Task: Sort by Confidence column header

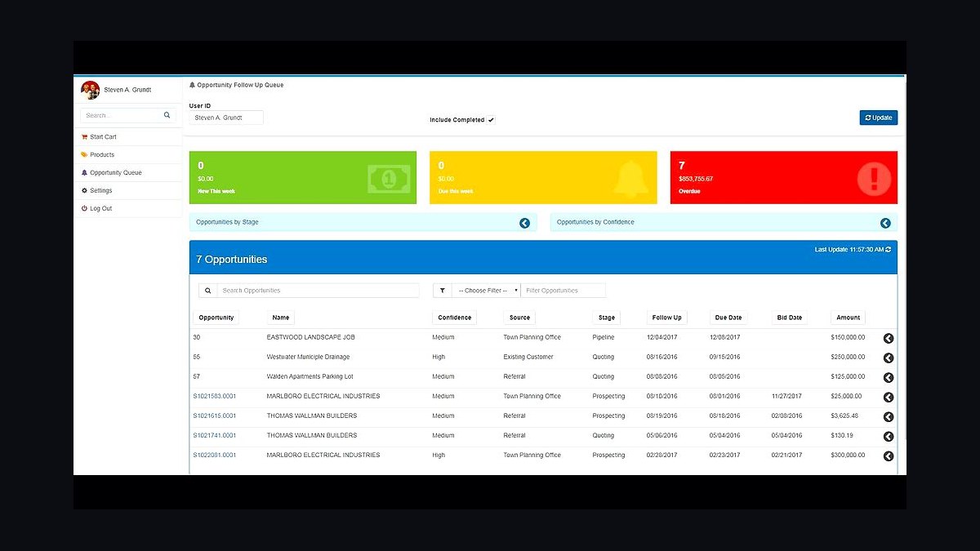Action: 455,318
